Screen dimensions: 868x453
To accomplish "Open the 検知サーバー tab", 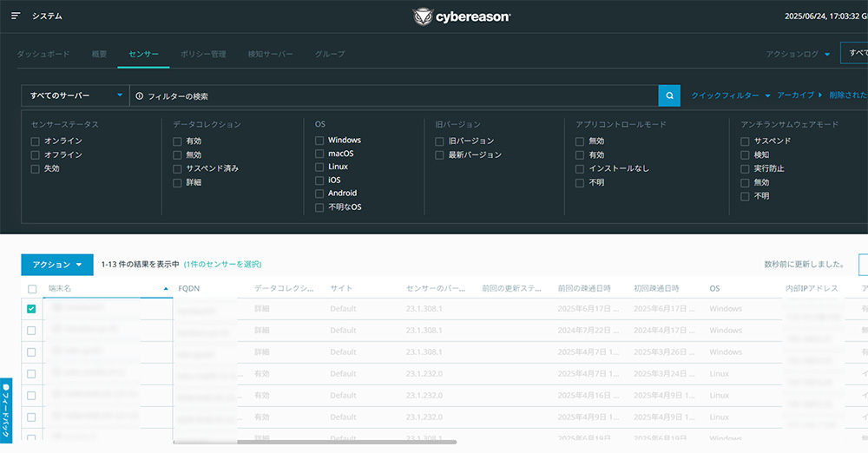I will click(270, 54).
